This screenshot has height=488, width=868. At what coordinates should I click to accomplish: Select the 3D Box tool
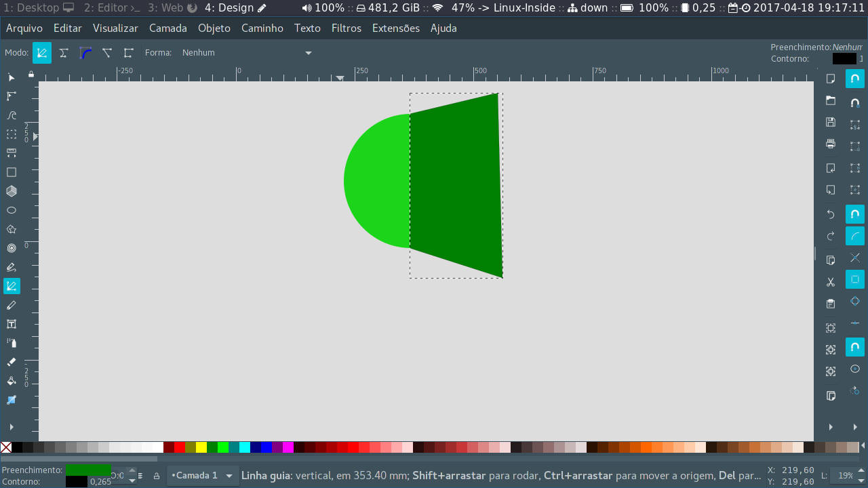[12, 191]
